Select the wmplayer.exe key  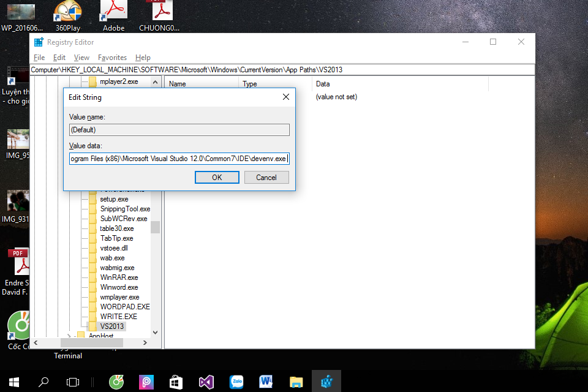(x=119, y=297)
